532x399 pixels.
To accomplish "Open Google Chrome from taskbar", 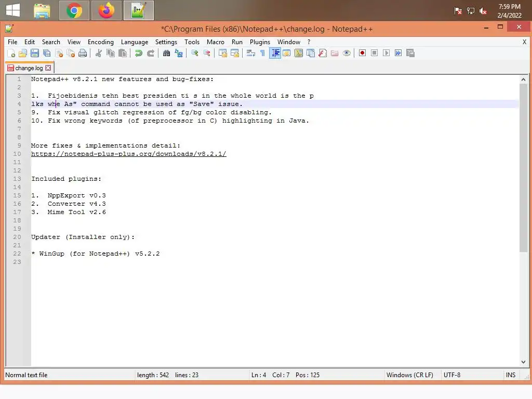I will tap(74, 10).
